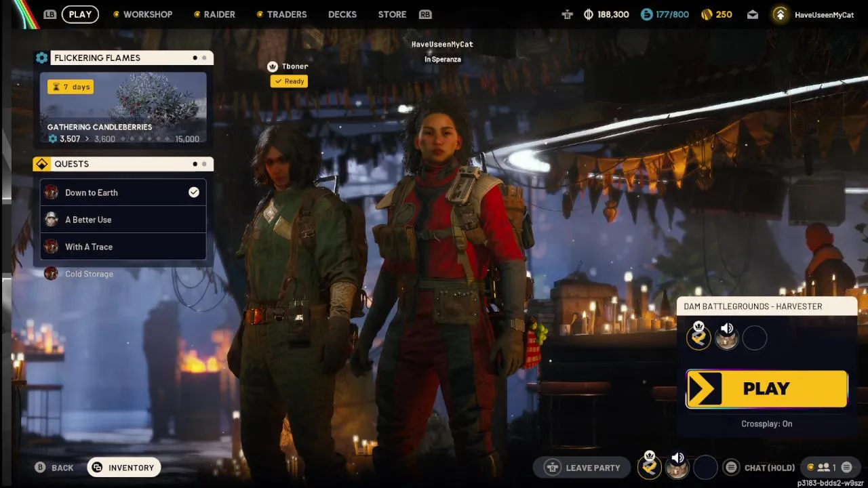
Task: Open CHAT (HOLD) control
Action: 770,468
